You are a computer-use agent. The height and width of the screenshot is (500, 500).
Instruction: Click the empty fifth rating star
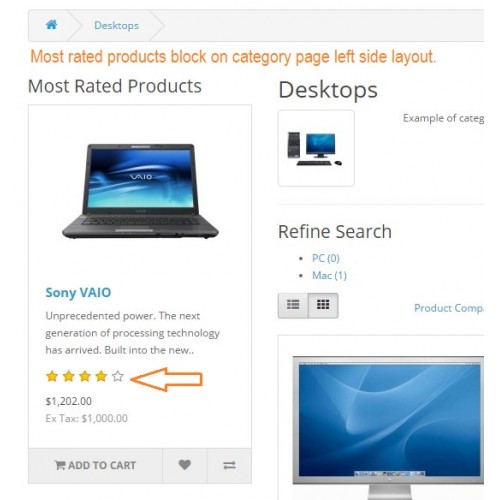tap(118, 376)
